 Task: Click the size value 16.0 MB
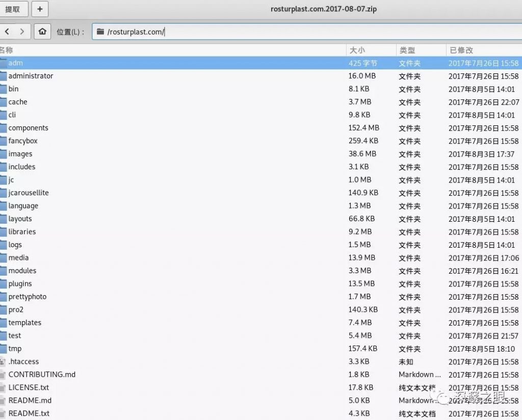(x=362, y=76)
